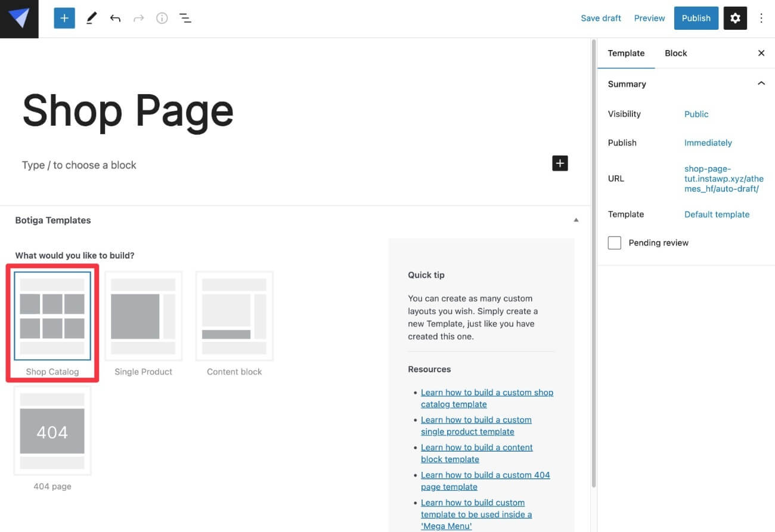Select the Content block template thumbnail

(234, 316)
